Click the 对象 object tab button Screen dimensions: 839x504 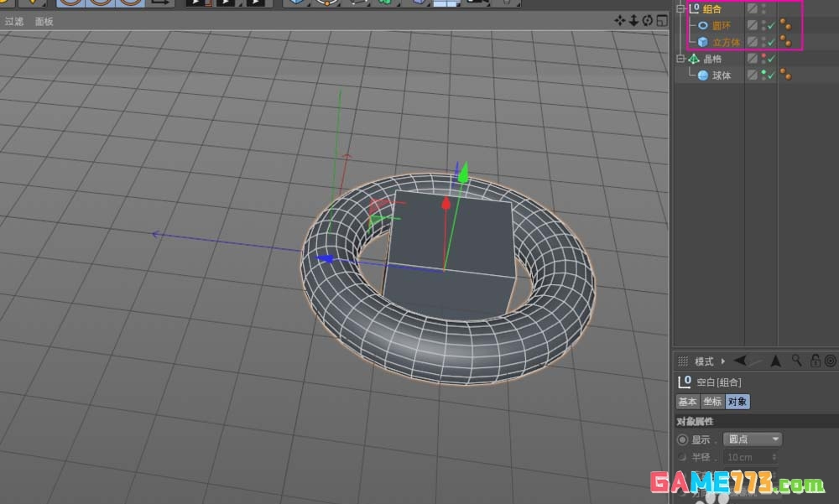(736, 402)
